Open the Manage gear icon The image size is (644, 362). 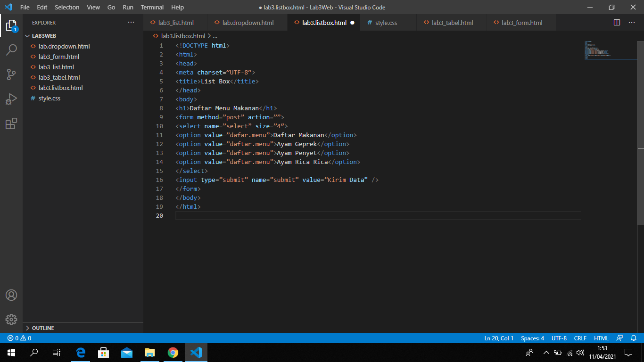11,319
